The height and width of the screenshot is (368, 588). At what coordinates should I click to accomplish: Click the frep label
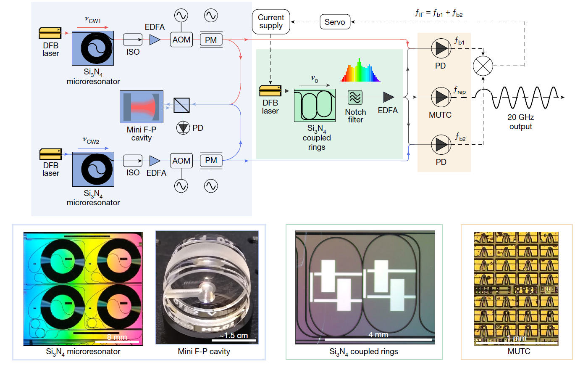[460, 90]
